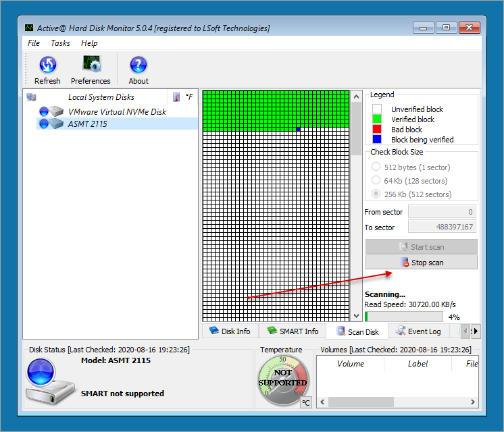Click the block map scroll up arrow
Screen dimensions: 504x432
click(x=356, y=97)
